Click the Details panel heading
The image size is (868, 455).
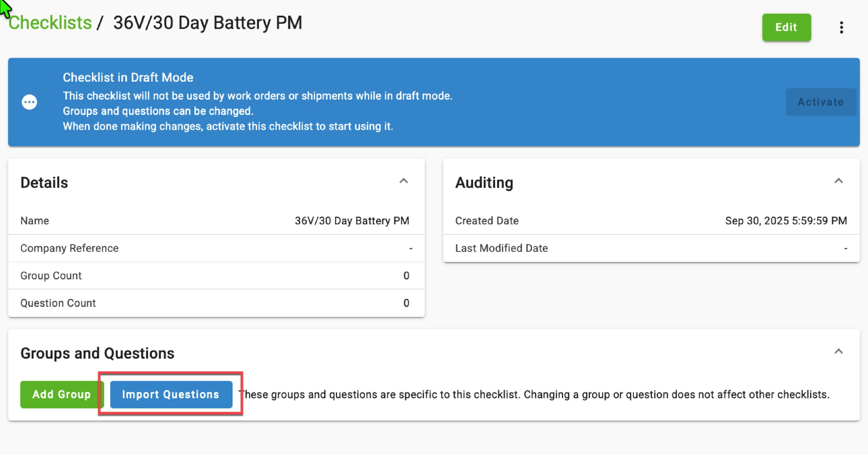44,183
